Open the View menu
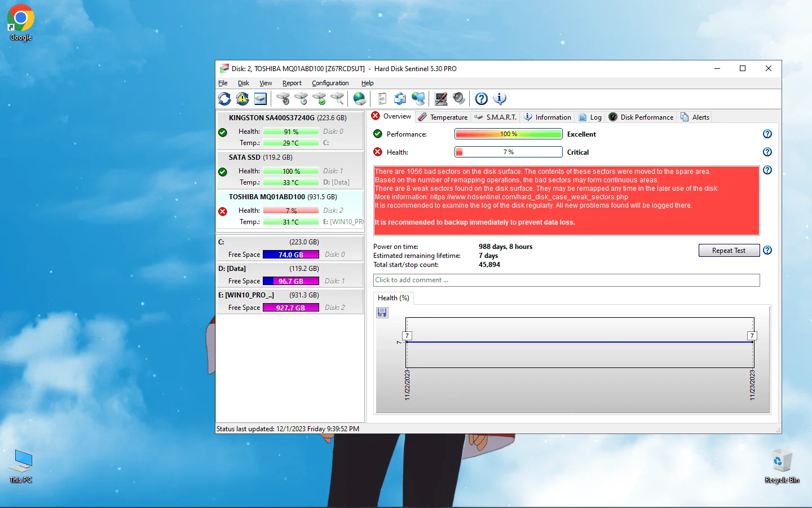The width and height of the screenshot is (812, 508). click(x=266, y=83)
